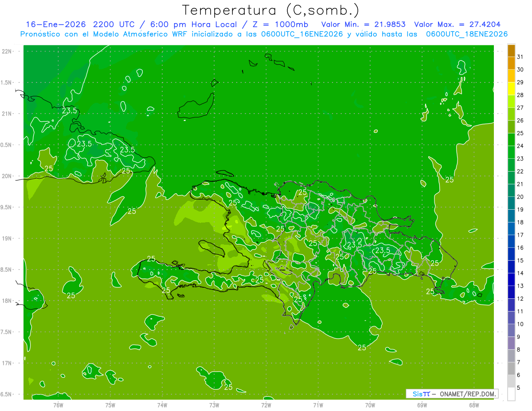532x411 pixels.
Task: Click the yellow legend band between 28 and 29
Action: [511, 89]
